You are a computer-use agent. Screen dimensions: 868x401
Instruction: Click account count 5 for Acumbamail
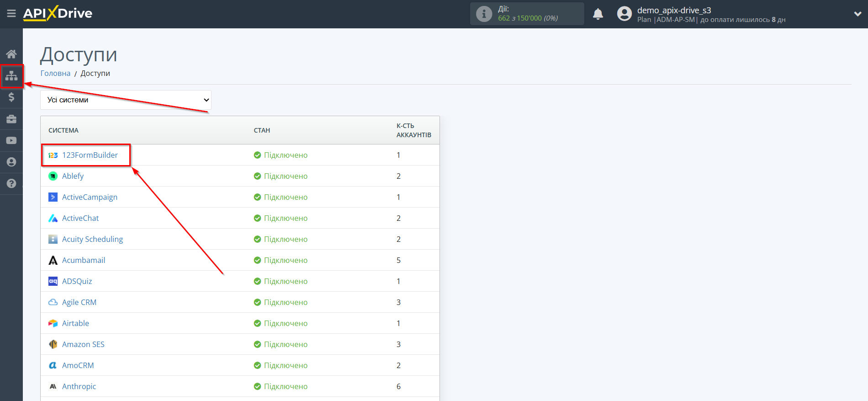(x=398, y=260)
